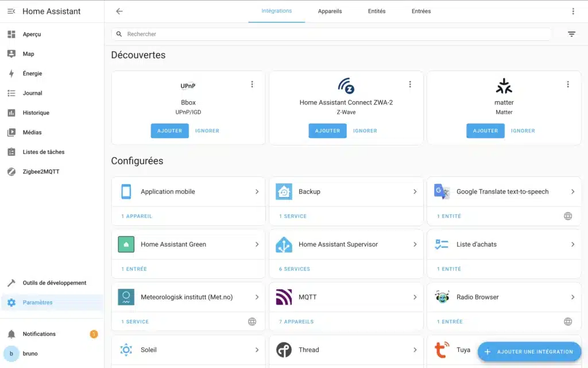Click the Z-Wave logo icon
This screenshot has width=588, height=368.
[x=346, y=86]
